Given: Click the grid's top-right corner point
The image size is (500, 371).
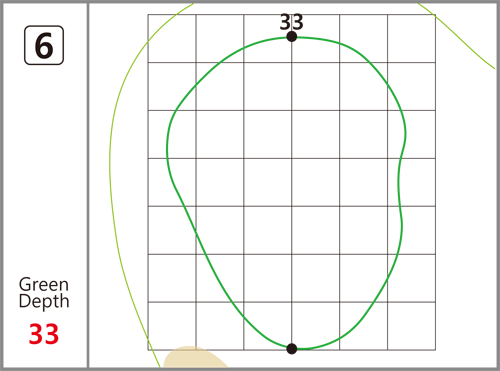Looking at the screenshot, I should point(435,15).
